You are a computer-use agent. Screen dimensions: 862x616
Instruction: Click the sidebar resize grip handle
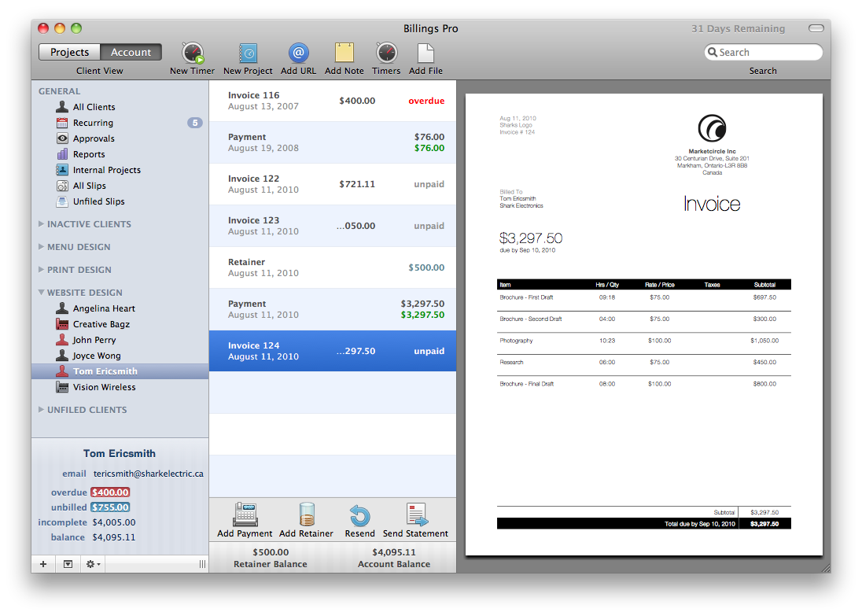click(202, 564)
